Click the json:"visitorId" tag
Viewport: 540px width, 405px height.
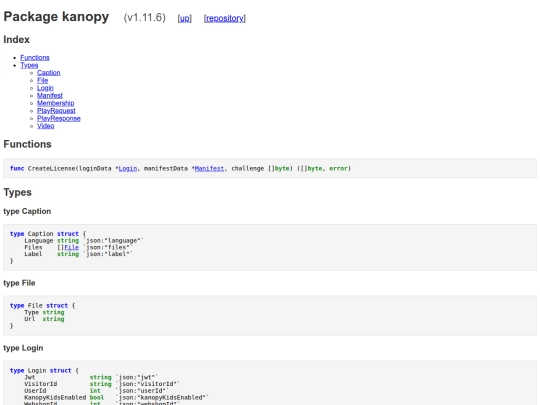147,384
